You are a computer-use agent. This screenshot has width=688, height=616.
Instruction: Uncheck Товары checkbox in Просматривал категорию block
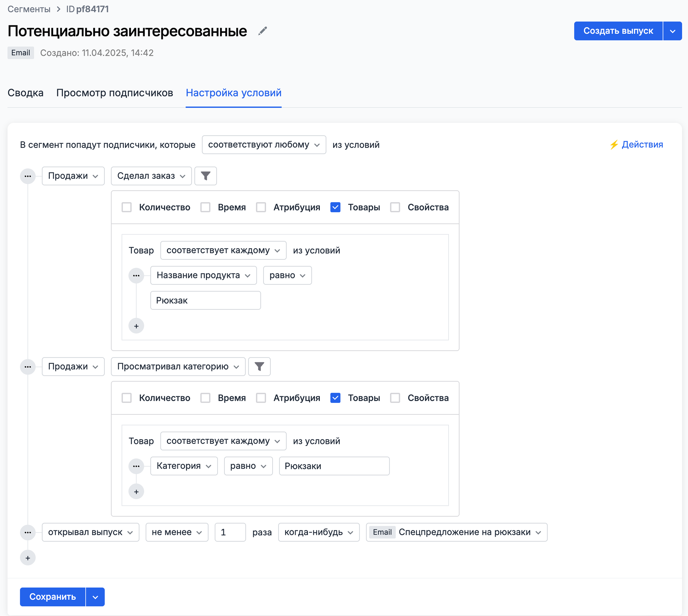[x=335, y=398]
